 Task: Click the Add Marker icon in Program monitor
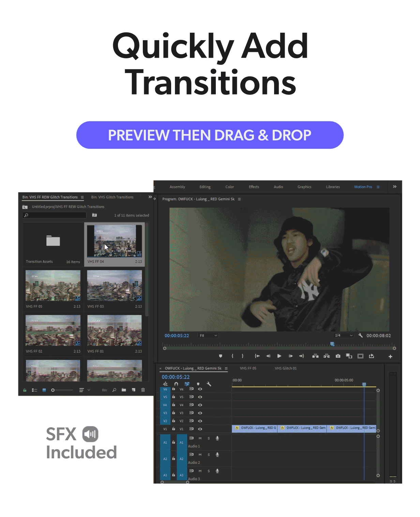tap(221, 356)
